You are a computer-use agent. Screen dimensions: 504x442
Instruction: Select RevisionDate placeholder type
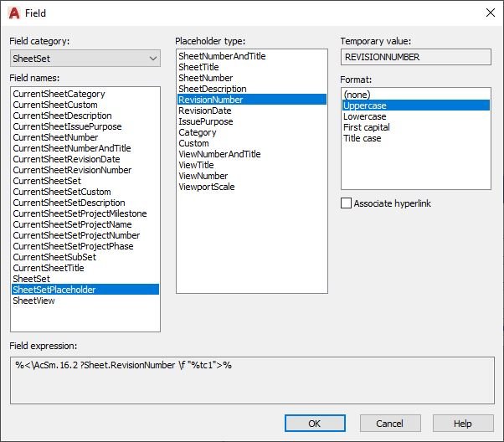click(205, 110)
